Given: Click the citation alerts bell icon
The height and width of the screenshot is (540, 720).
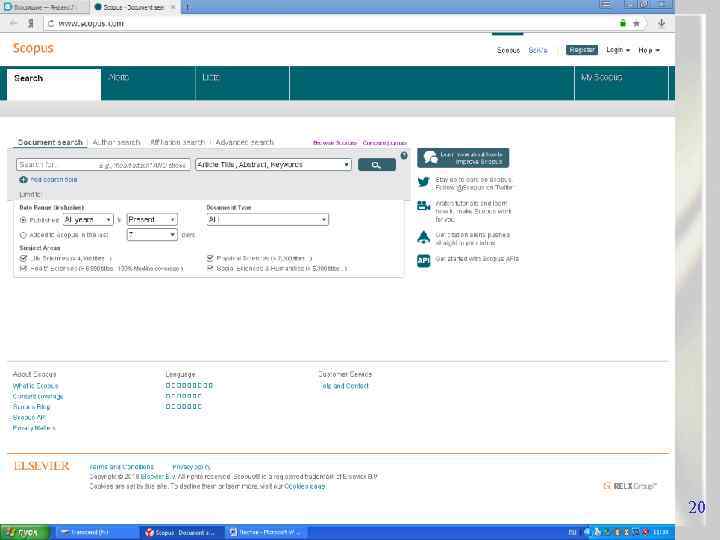Looking at the screenshot, I should pyautogui.click(x=423, y=237).
